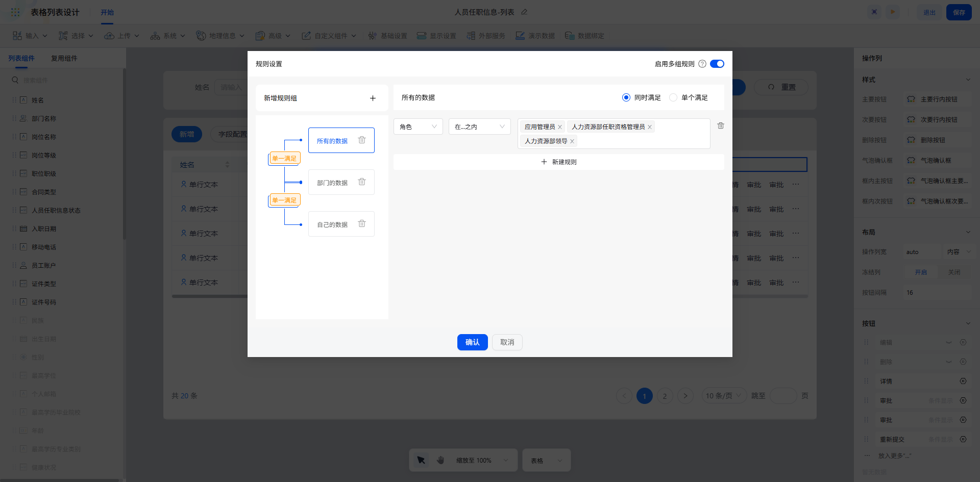Open the app grid icon at top left
Screen dimensions: 980x482
15,12
